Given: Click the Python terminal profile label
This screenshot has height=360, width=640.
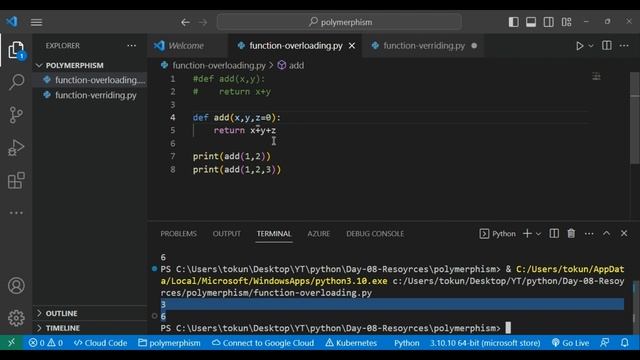Looking at the screenshot, I should coord(498,233).
